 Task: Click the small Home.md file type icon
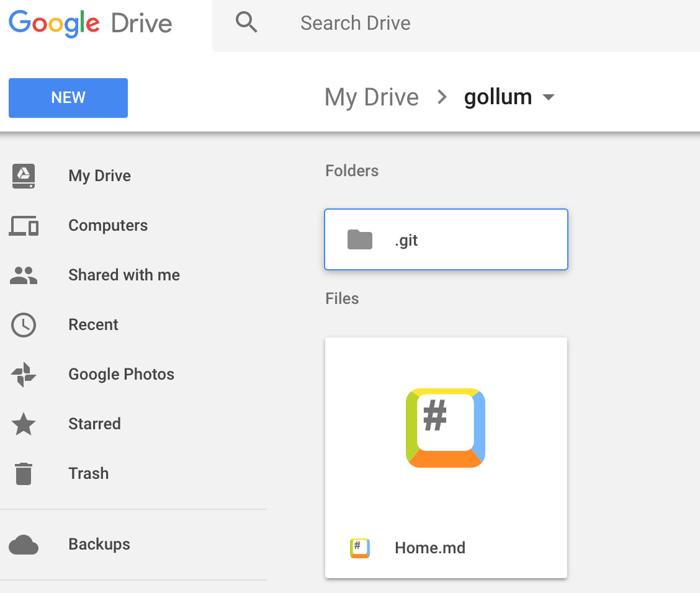360,548
